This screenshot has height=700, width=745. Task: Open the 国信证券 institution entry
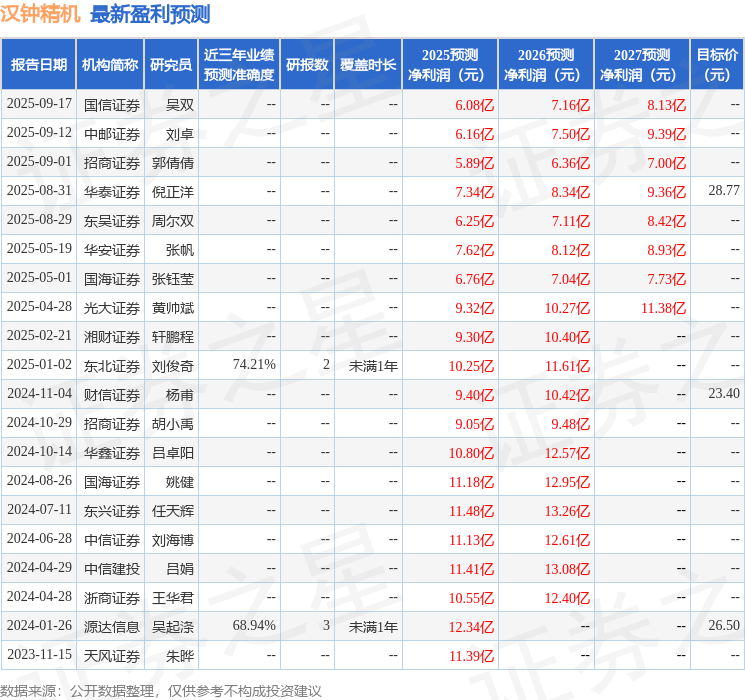coord(112,105)
